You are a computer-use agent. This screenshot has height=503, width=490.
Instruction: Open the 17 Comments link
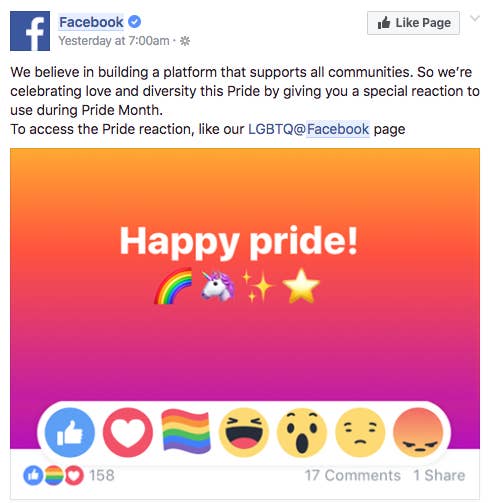pyautogui.click(x=353, y=475)
